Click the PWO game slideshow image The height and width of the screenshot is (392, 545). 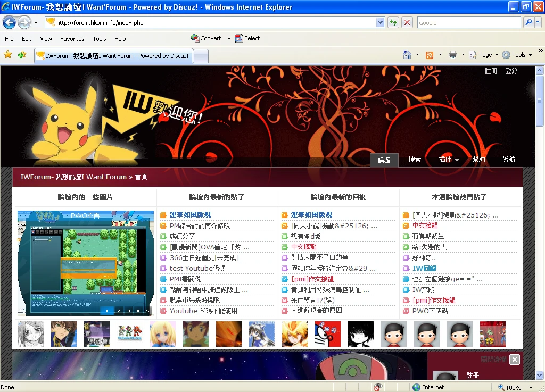coord(86,263)
